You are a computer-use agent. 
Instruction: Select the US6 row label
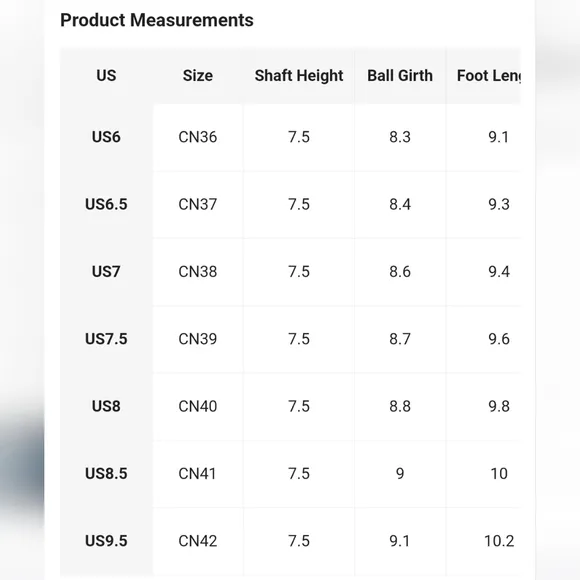click(x=106, y=137)
